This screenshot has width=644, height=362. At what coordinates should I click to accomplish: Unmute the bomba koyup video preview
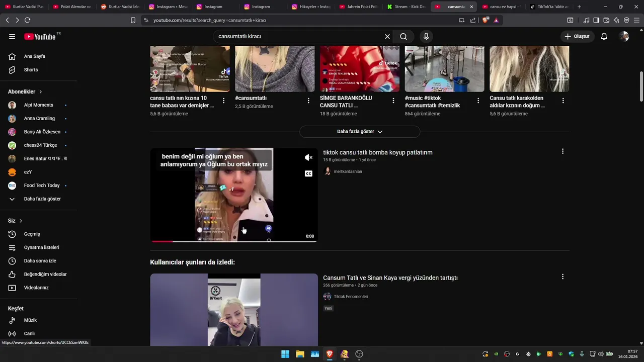pos(308,157)
